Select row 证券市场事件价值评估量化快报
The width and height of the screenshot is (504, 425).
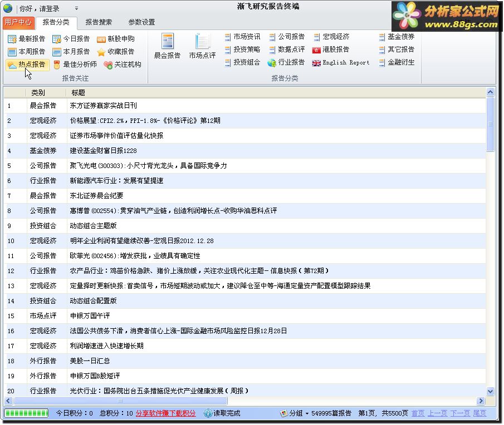point(245,136)
